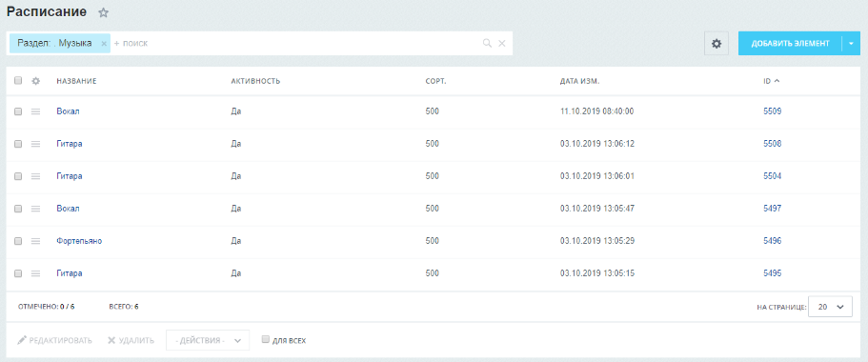Sort by Дата изм. column header

pyautogui.click(x=580, y=81)
